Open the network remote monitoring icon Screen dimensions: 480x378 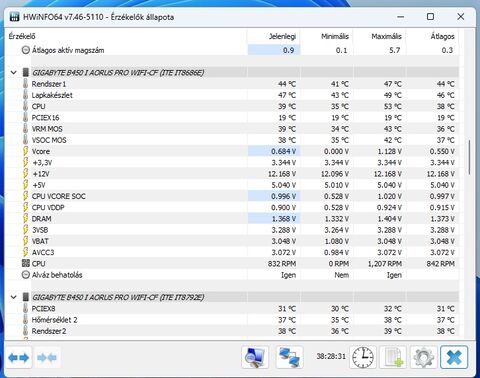(290, 357)
